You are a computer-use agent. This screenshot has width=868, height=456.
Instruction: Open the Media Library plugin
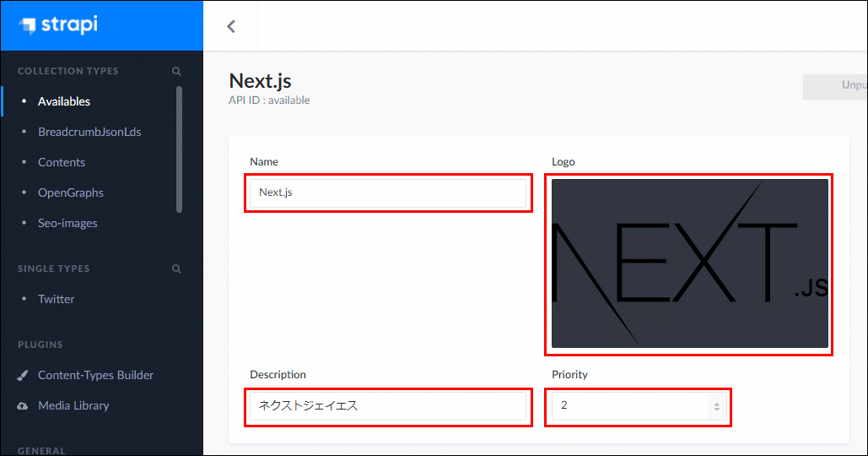(73, 405)
